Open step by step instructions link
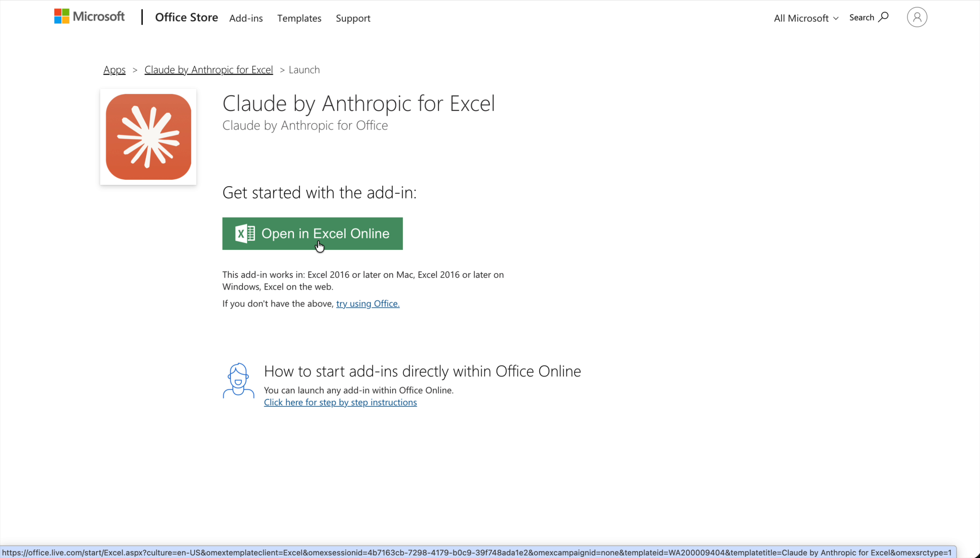Viewport: 980px width, 558px height. 340,402
